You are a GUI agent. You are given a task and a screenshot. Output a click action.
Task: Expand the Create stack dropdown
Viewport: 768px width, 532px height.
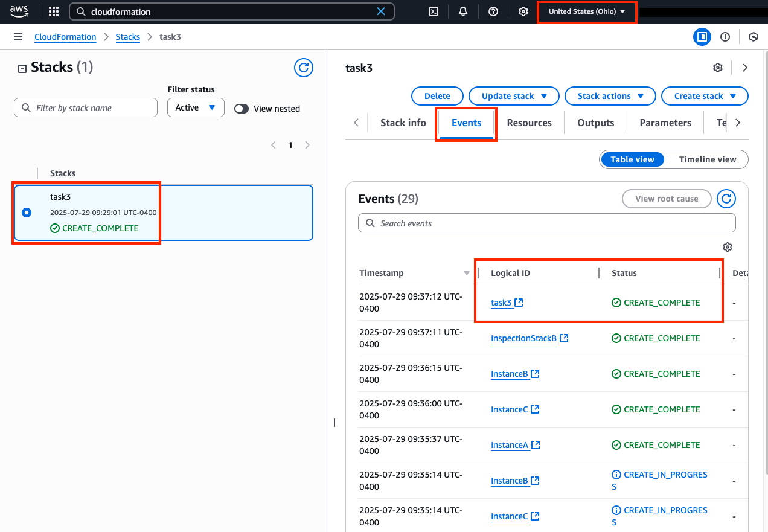(x=705, y=96)
